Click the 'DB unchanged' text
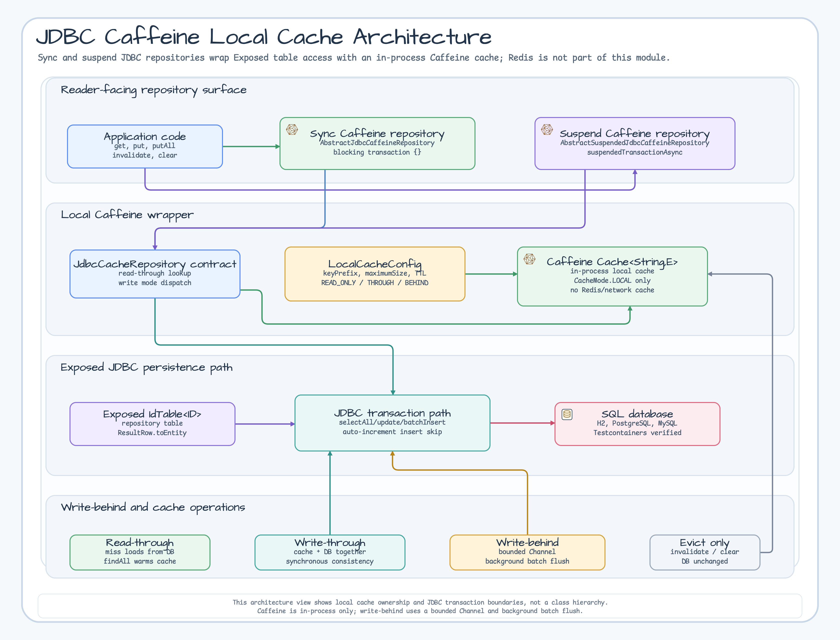 click(705, 561)
